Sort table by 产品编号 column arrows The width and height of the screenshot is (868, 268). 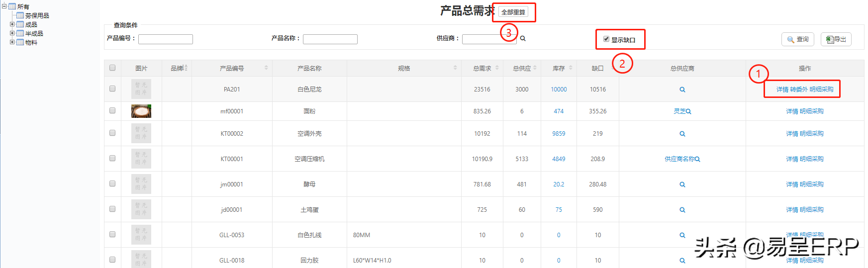pyautogui.click(x=266, y=68)
